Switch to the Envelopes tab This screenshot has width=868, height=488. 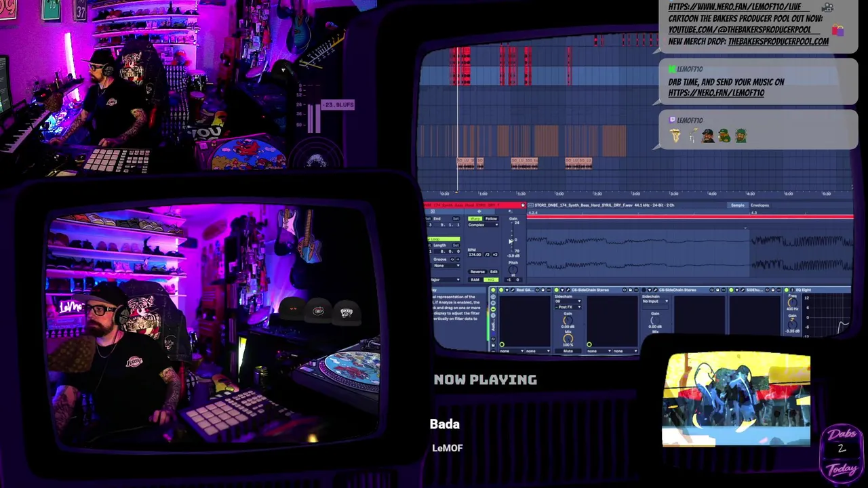coord(759,205)
